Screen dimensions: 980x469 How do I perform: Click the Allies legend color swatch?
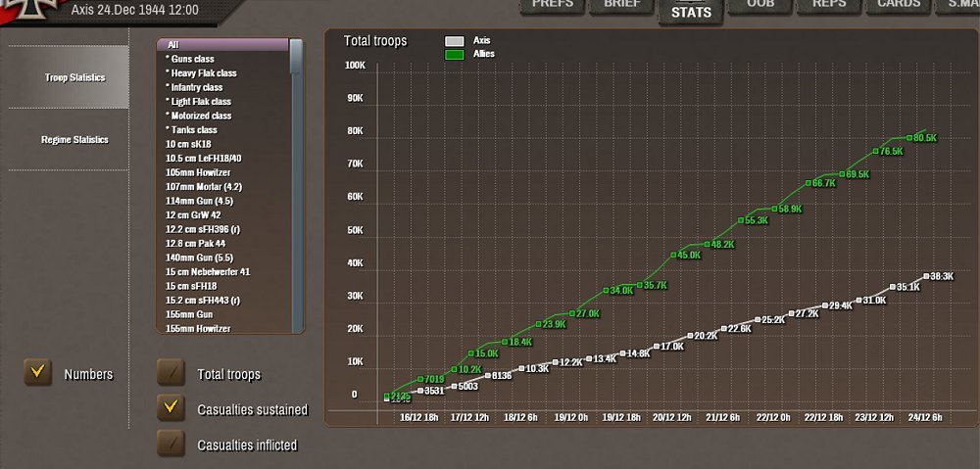(x=455, y=55)
